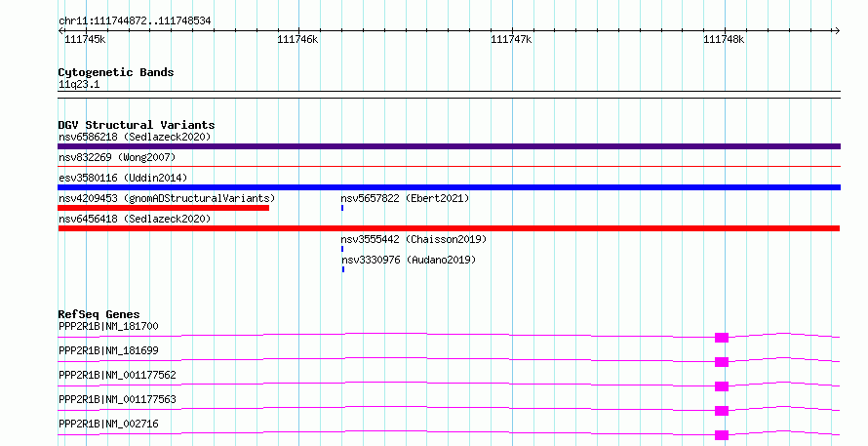Click the PPP2R1B|NM_181699 transcript label
Image resolution: width=868 pixels, height=446 pixels.
(x=108, y=350)
